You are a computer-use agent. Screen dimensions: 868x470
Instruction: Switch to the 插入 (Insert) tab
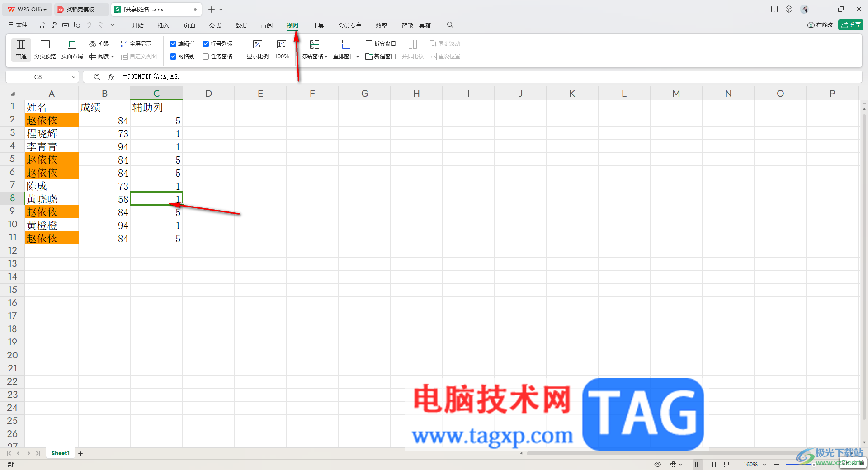tap(163, 25)
